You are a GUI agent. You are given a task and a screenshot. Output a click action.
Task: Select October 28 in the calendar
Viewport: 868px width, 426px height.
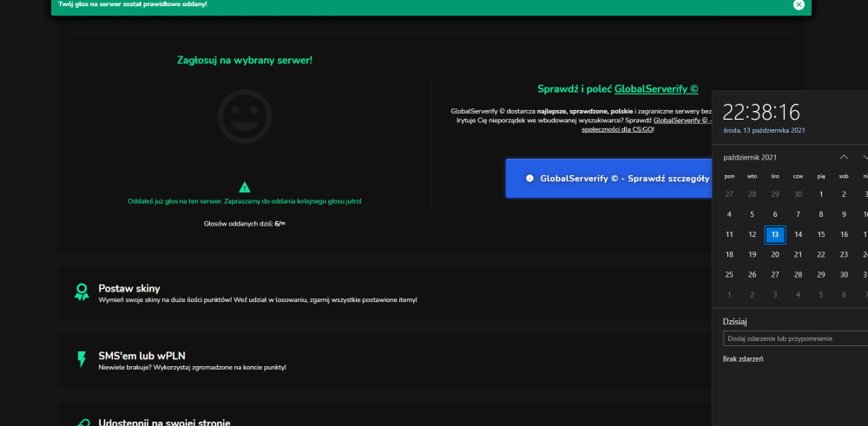[x=798, y=275]
